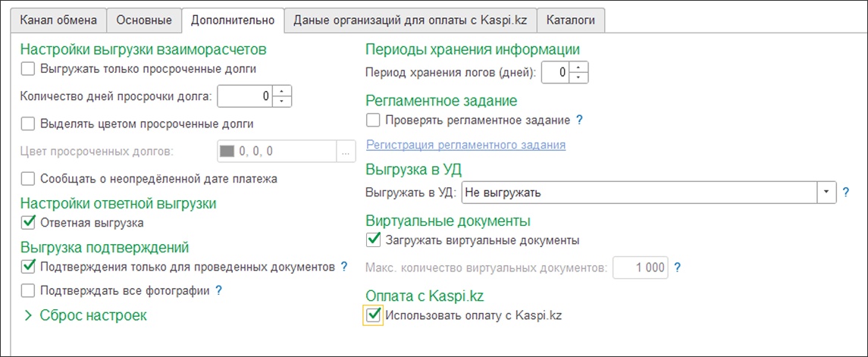Click help icon beside max virtual documents field
This screenshot has width=868, height=357.
(x=678, y=268)
